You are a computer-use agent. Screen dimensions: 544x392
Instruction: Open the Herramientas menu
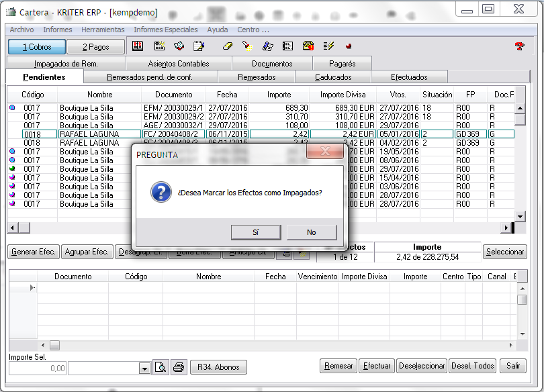tap(103, 30)
